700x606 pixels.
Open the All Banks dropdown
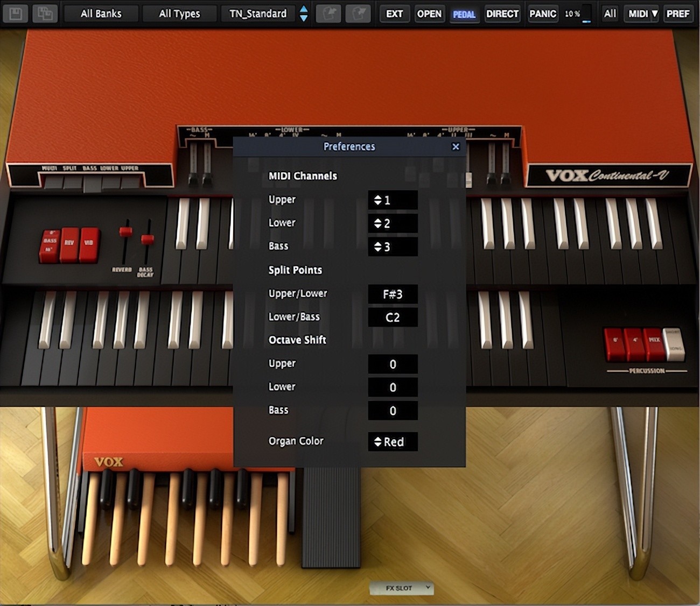tap(100, 13)
